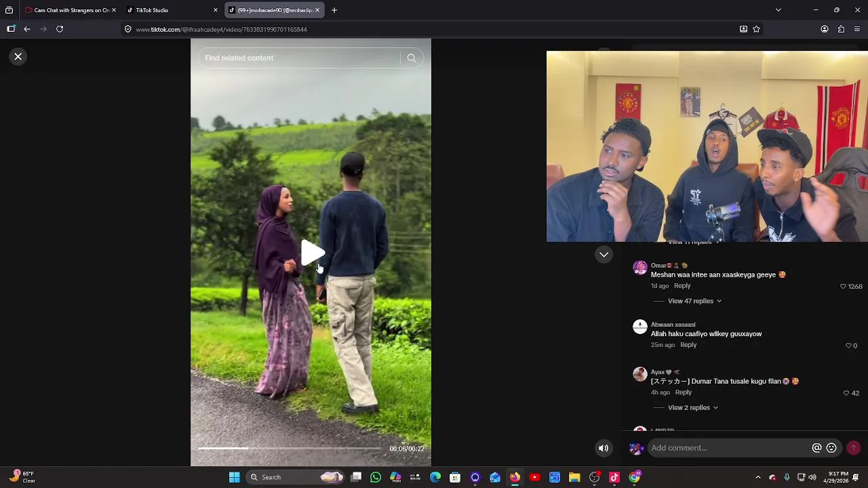Screen dimensions: 868x488
Task: Click the tiktok.com address bar URL
Action: (221, 30)
